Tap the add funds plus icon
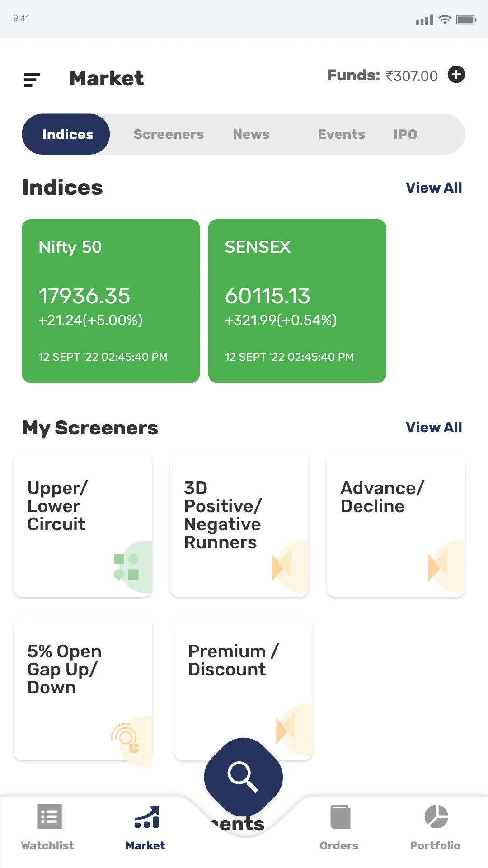The image size is (488, 868). point(456,75)
